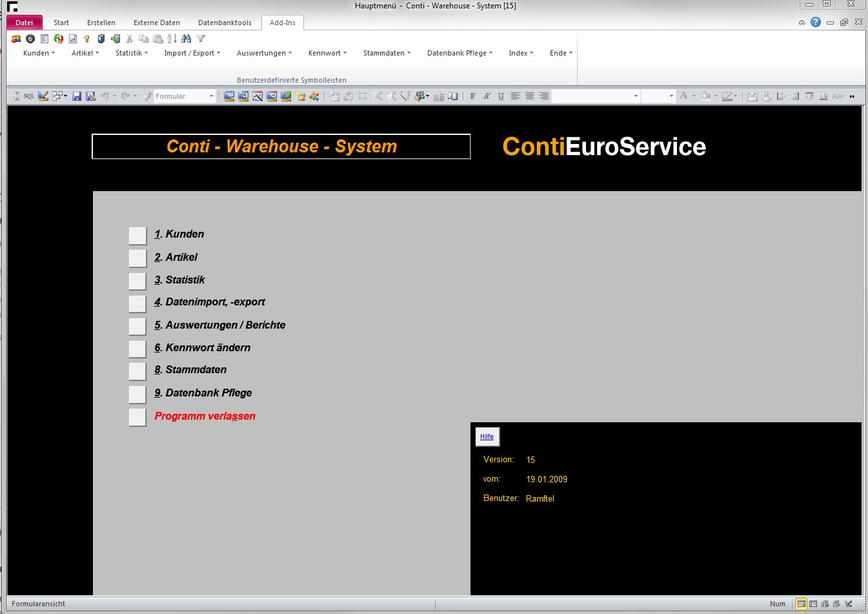The image size is (868, 614).
Task: Switch to the Datenbanktools ribbon tab
Action: [225, 23]
